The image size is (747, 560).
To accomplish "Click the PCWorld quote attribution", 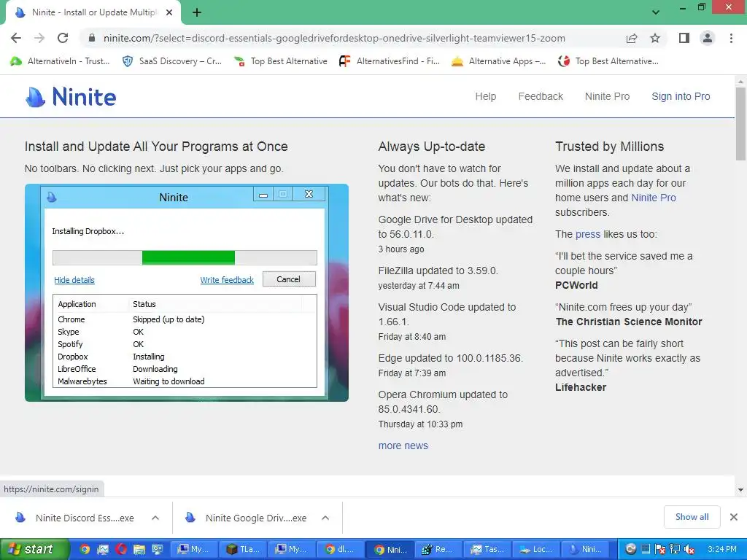I will tap(576, 285).
